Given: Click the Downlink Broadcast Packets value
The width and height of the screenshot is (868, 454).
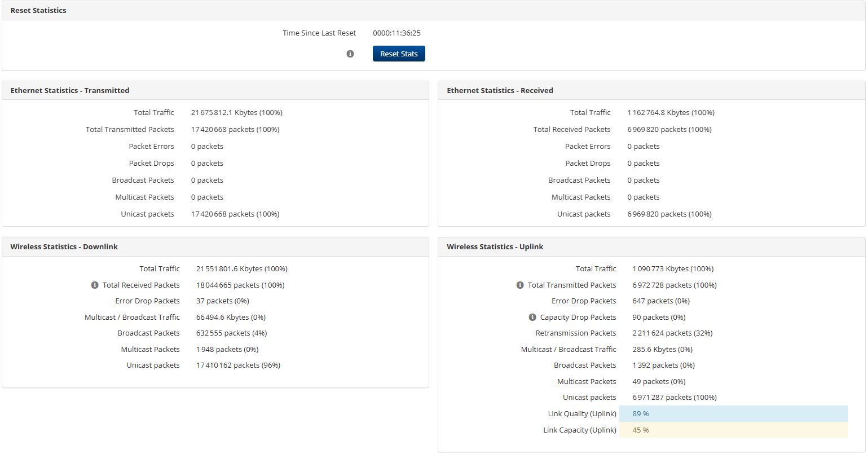Looking at the screenshot, I should pos(231,333).
